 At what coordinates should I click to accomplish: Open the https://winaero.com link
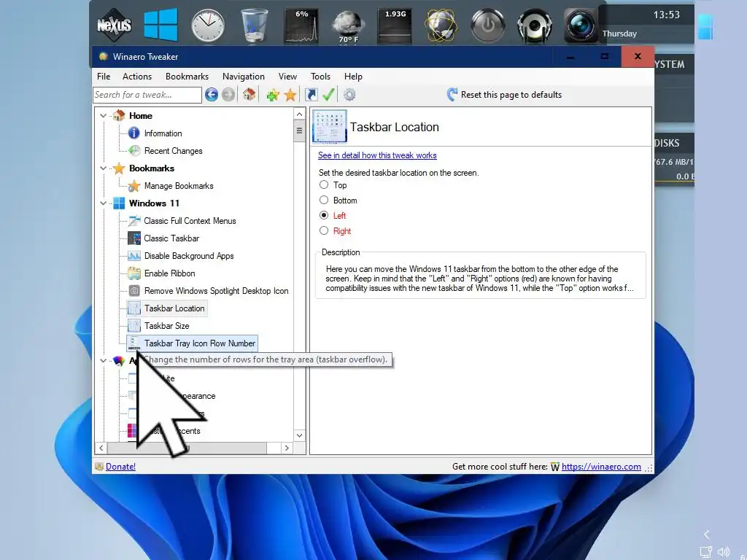(601, 467)
